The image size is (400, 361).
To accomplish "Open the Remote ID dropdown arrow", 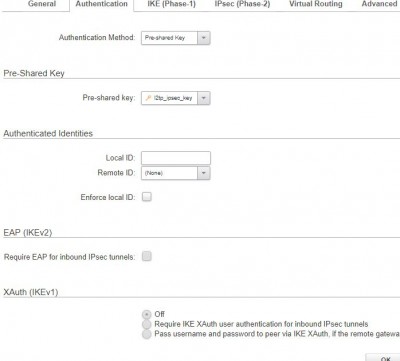I will pyautogui.click(x=204, y=173).
